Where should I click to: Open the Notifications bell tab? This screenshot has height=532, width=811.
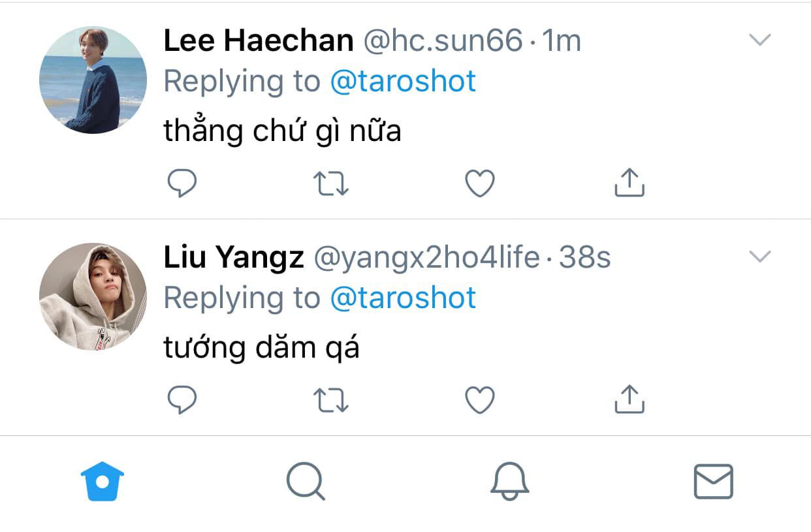pyautogui.click(x=509, y=482)
